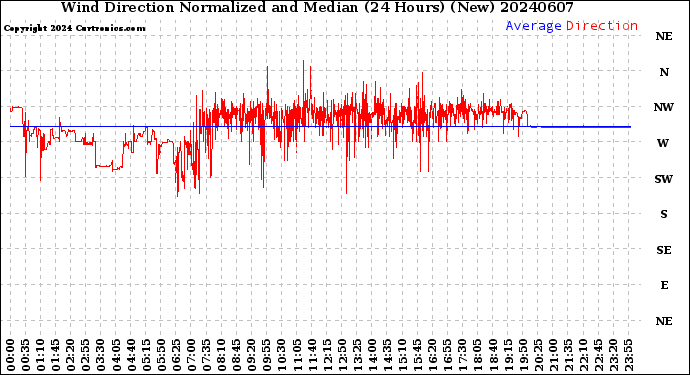Click the 16:55 time axis label
The image size is (690, 375).
(448, 355)
